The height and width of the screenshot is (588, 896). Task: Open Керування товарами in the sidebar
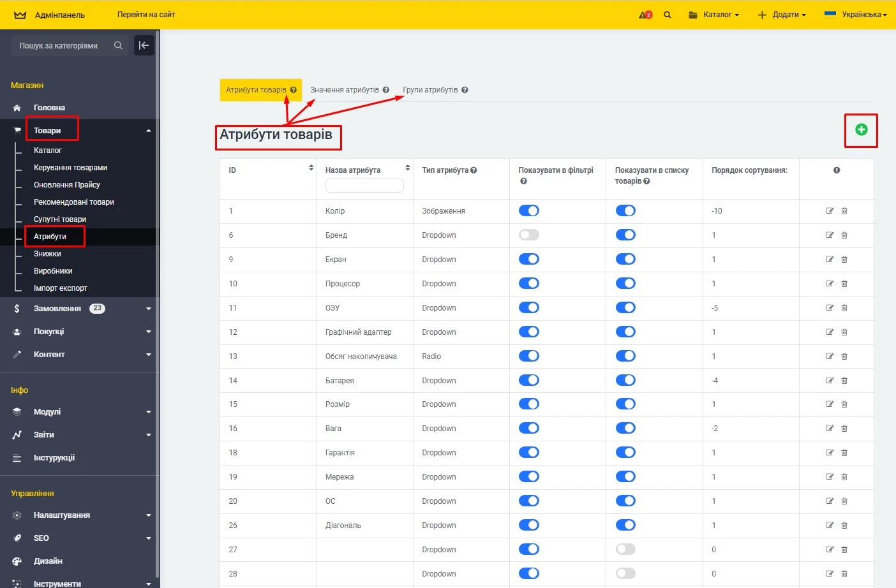70,167
